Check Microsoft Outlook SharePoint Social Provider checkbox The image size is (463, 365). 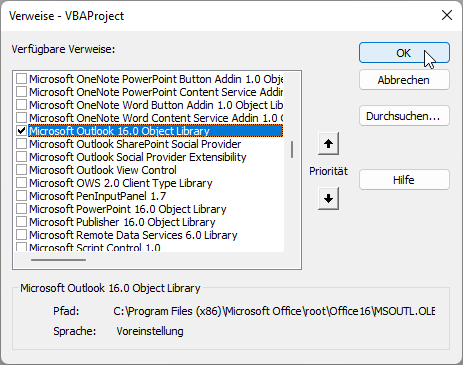point(22,144)
